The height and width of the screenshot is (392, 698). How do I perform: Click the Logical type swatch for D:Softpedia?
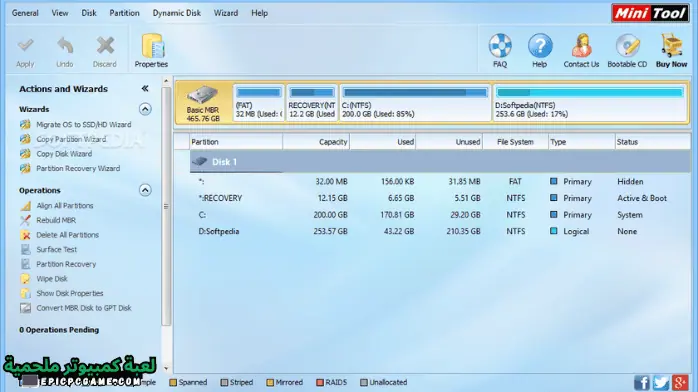click(554, 231)
